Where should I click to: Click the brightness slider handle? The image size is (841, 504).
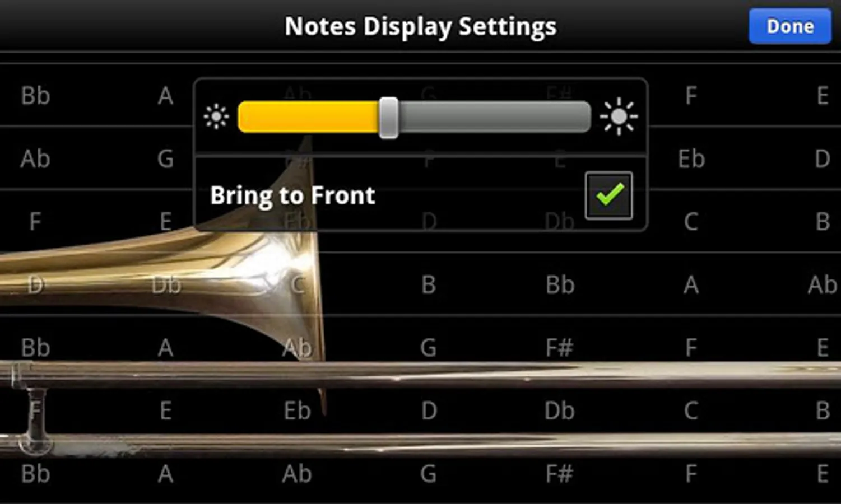tap(388, 118)
